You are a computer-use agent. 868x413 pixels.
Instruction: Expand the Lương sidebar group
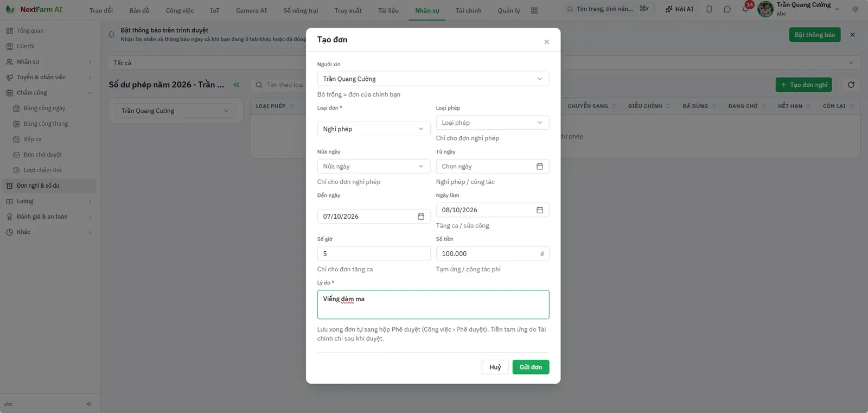[49, 201]
